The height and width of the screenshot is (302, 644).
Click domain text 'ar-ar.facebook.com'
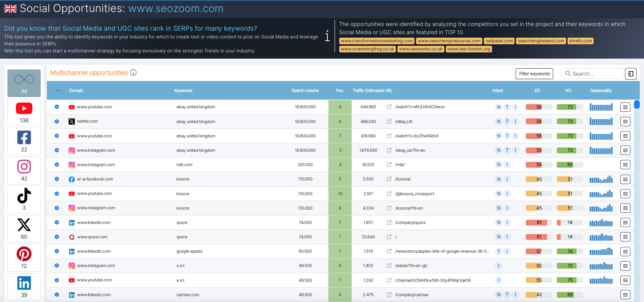click(95, 179)
